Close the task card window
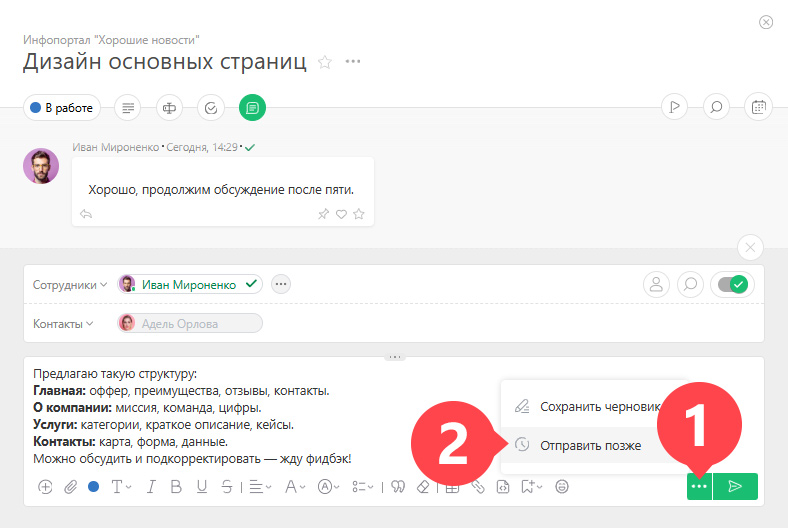The width and height of the screenshot is (788, 528). (x=765, y=22)
